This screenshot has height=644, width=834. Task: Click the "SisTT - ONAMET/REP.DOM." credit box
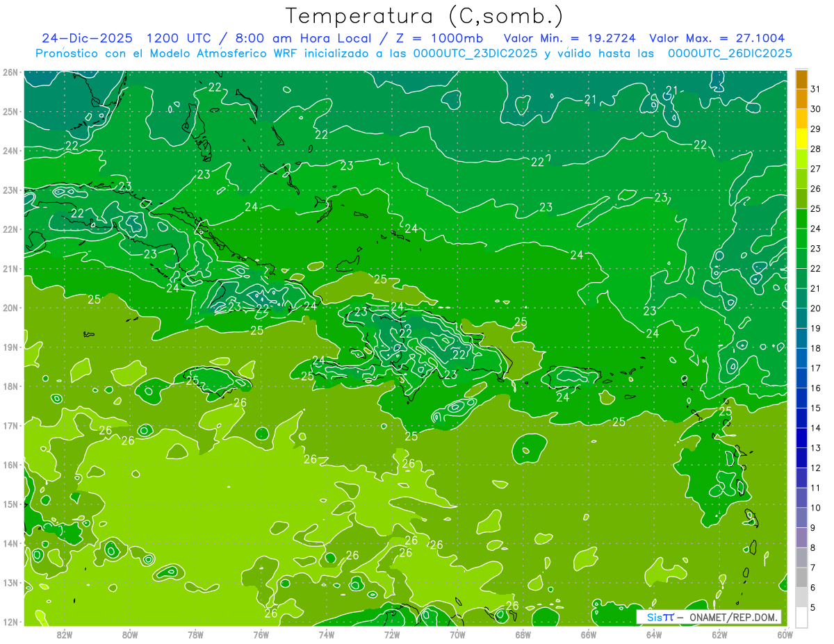709,617
